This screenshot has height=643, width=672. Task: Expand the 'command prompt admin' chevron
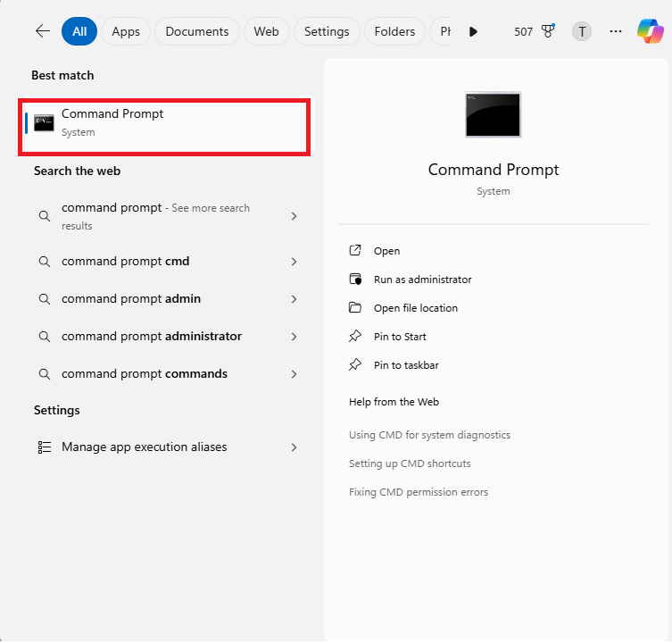coord(294,299)
